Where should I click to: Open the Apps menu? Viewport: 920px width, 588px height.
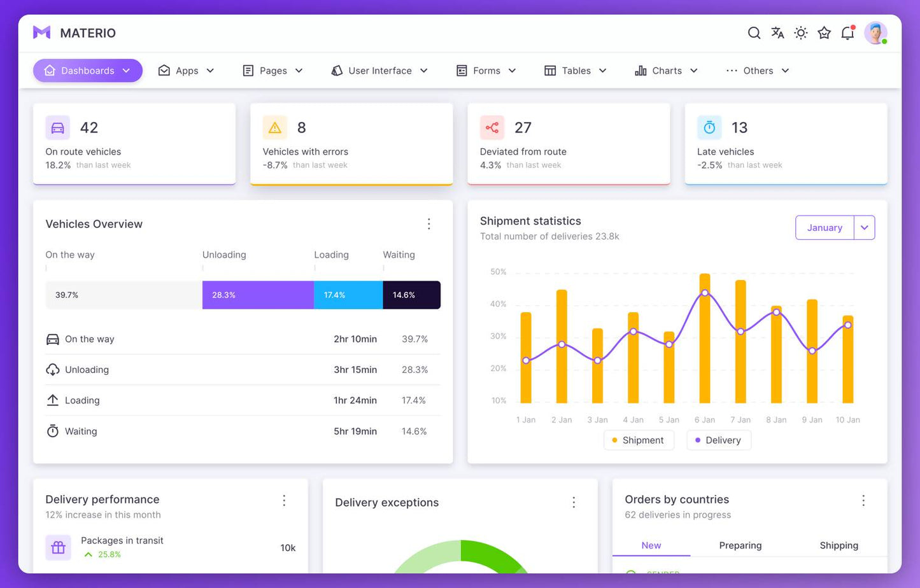(186, 71)
